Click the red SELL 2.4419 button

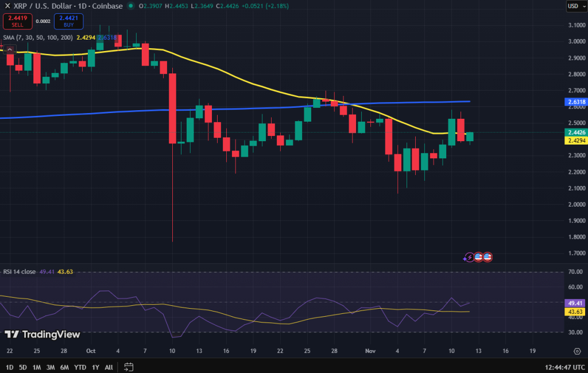pyautogui.click(x=17, y=21)
